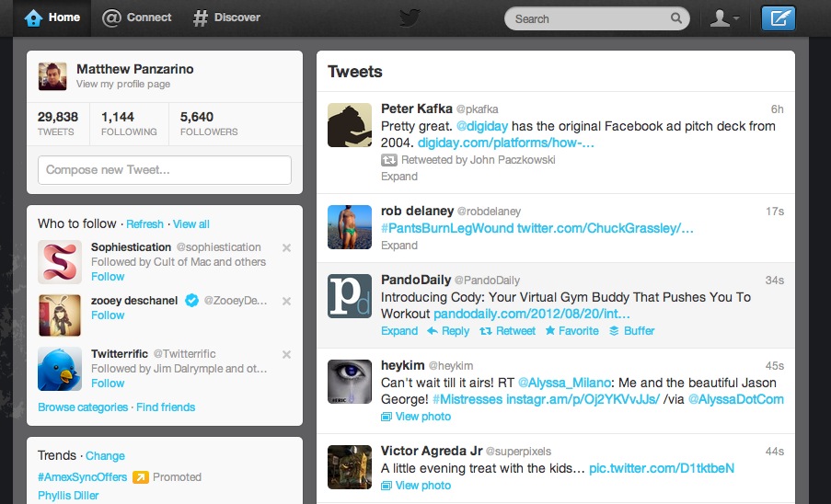Click Matthew Panzarino's profile avatar
The image size is (831, 504).
(52, 76)
